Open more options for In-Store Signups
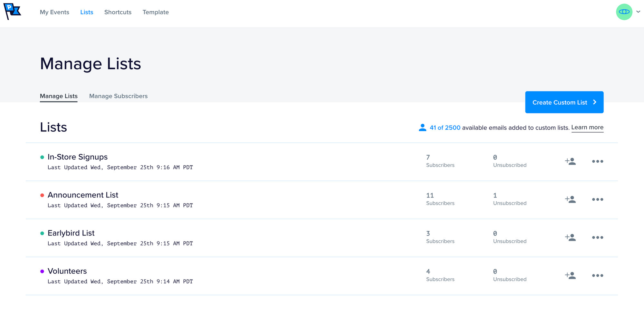Image resolution: width=644 pixels, height=314 pixels. point(597,161)
